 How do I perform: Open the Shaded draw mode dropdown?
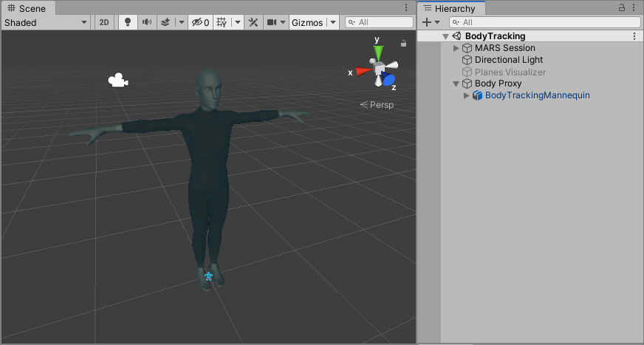[46, 22]
